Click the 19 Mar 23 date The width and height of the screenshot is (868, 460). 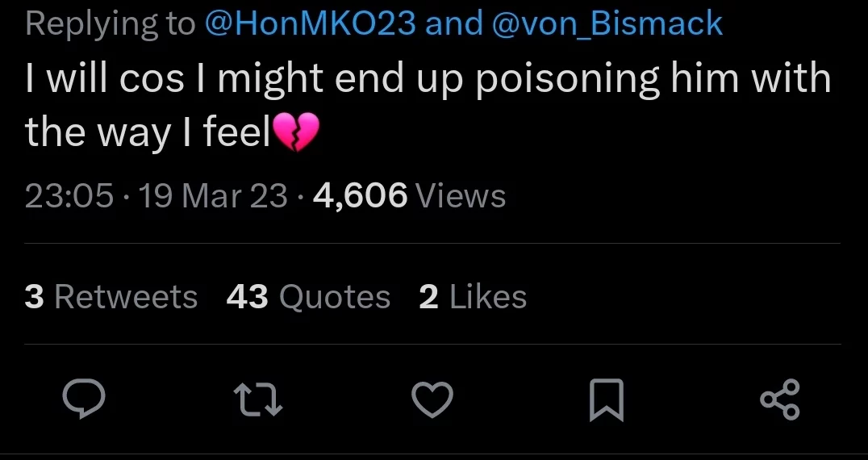coord(213,196)
